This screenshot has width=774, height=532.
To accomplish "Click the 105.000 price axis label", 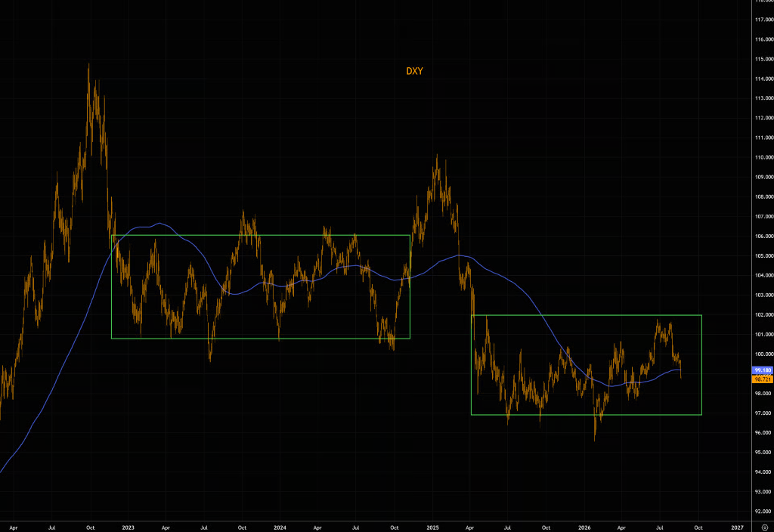I will coord(764,255).
